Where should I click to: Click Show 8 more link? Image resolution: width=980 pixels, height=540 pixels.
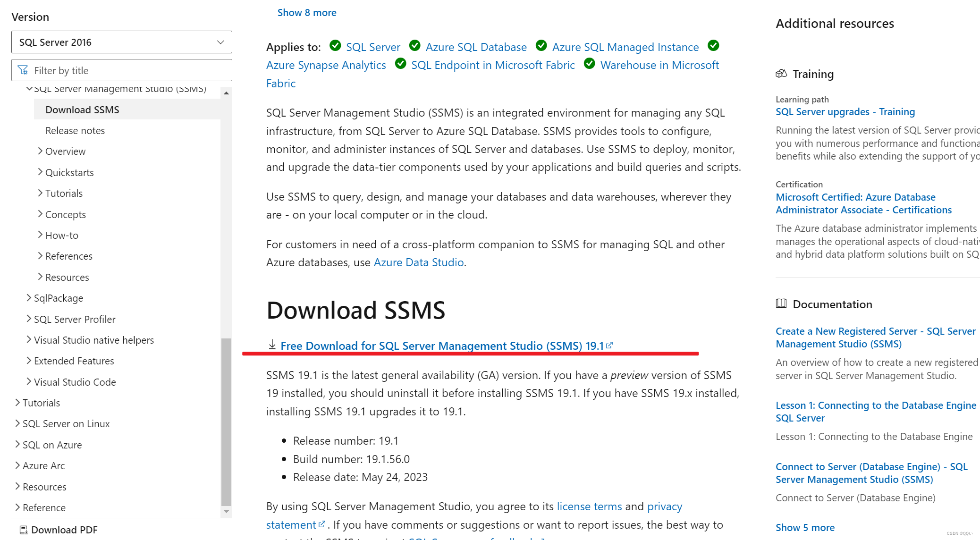tap(307, 13)
